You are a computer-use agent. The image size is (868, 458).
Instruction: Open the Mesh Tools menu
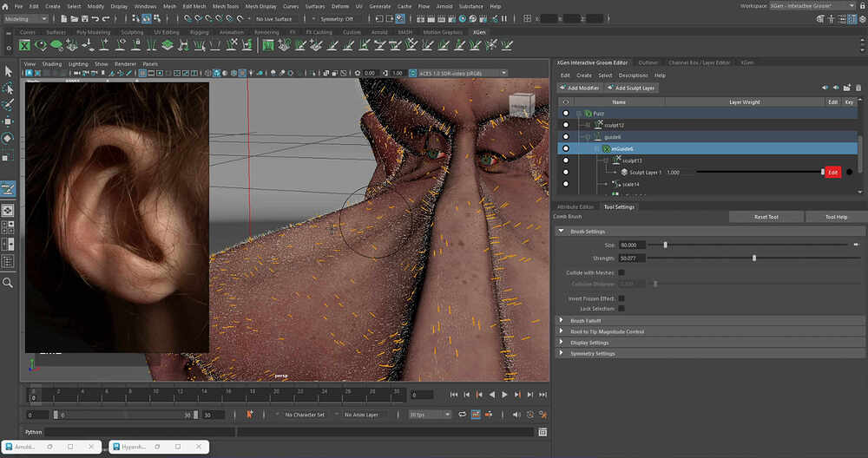(224, 6)
